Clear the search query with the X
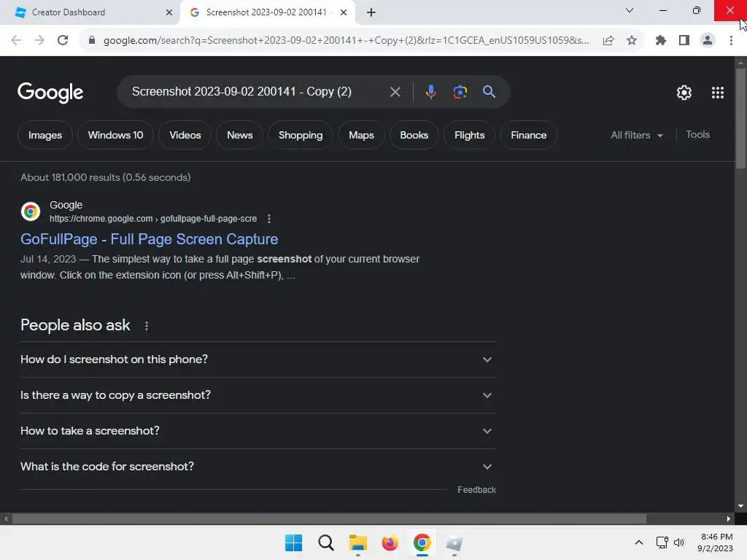The height and width of the screenshot is (560, 747). coord(395,92)
